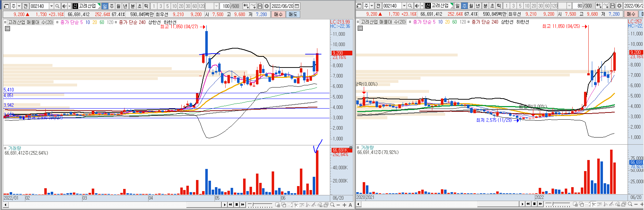Open the settings gear in right chart toolbar
The width and height of the screenshot is (644, 210).
click(x=619, y=6)
